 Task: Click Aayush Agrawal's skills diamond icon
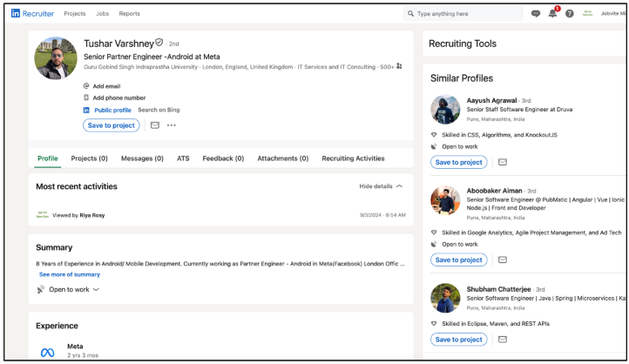click(x=434, y=135)
